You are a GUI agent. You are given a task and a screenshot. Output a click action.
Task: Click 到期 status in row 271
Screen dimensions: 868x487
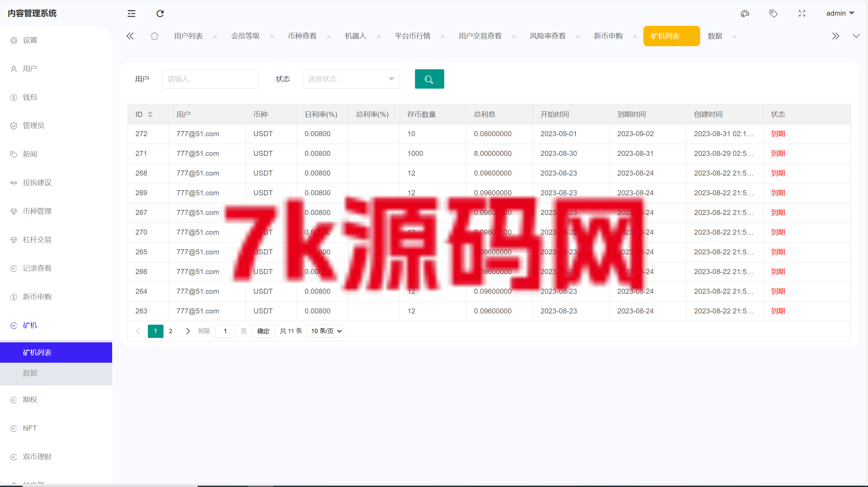point(778,154)
